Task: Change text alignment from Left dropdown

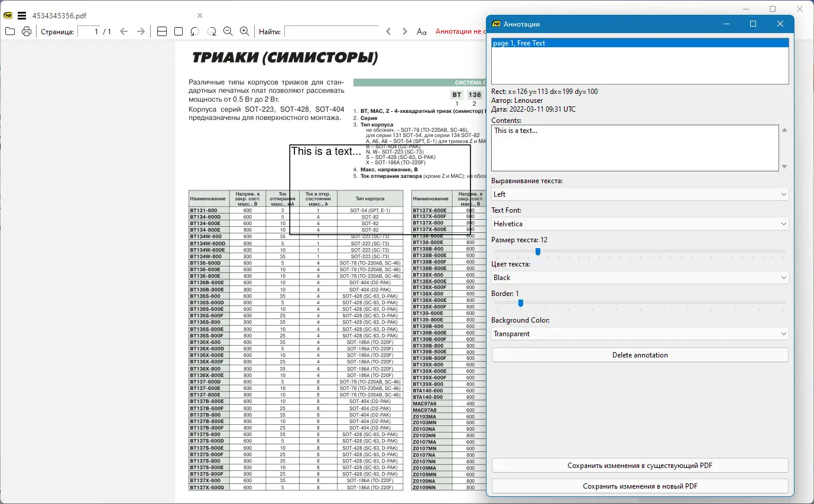Action: [x=640, y=194]
